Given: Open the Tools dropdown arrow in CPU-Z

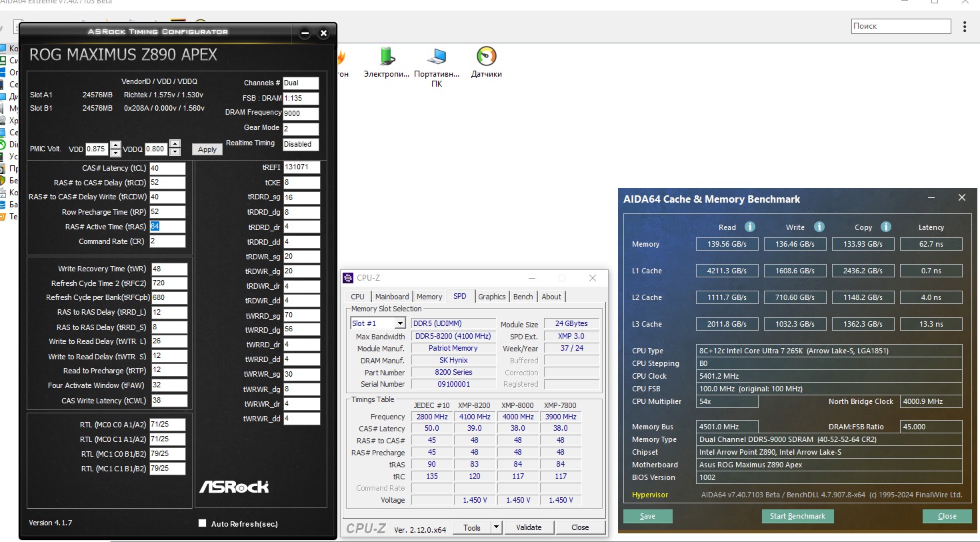Looking at the screenshot, I should 496,527.
